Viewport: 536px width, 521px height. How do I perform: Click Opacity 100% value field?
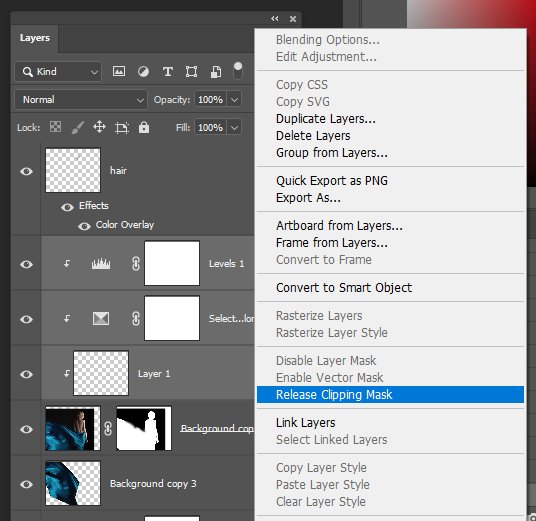click(x=211, y=99)
